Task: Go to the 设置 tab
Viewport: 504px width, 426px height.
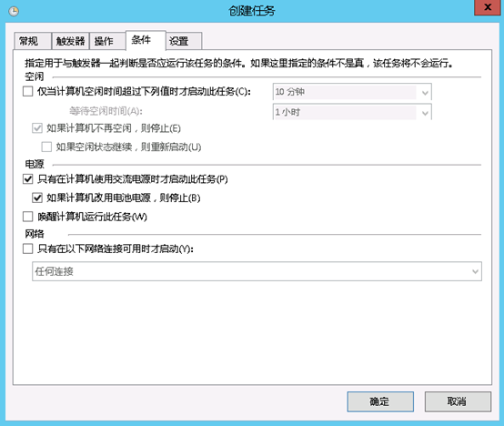Action: [184, 41]
